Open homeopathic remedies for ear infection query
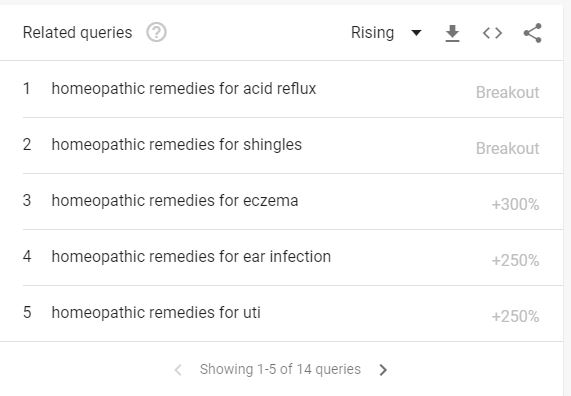This screenshot has width=571, height=396. (191, 256)
